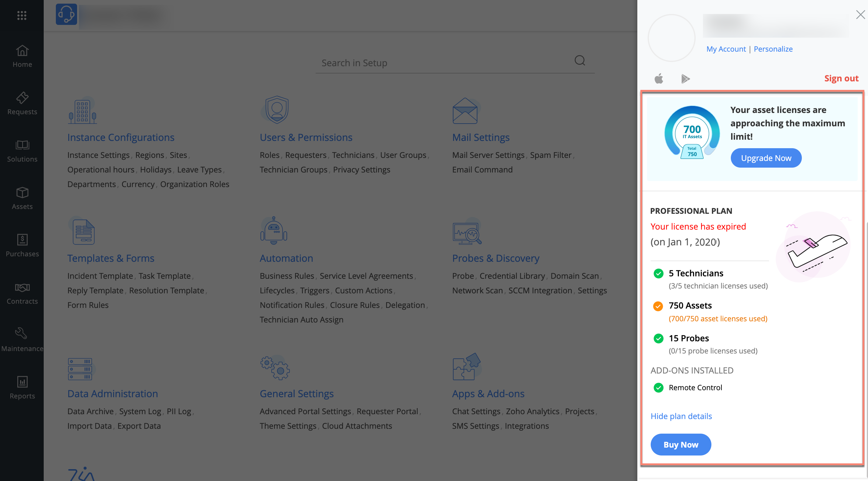Click the Apple App Store icon

pyautogui.click(x=659, y=79)
